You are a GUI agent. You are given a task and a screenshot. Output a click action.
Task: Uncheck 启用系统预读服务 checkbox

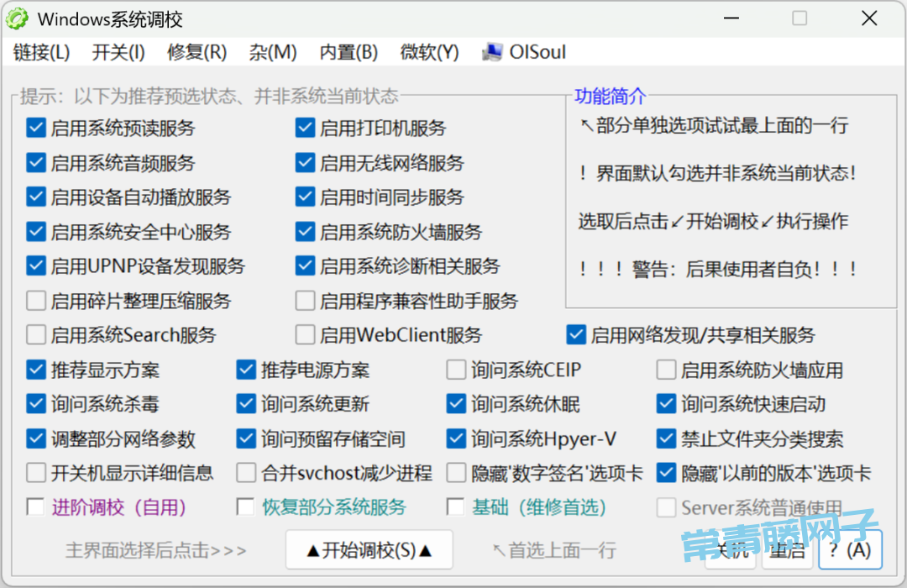(36, 129)
